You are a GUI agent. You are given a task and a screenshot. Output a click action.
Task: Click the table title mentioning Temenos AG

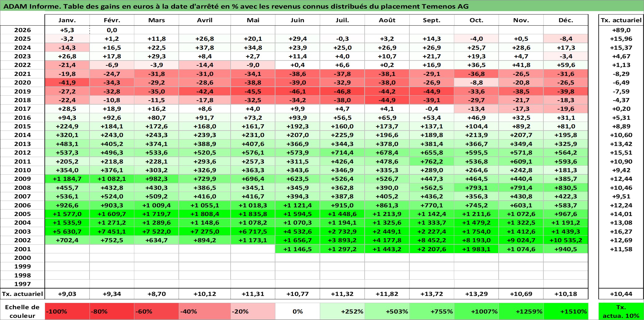(x=236, y=6)
